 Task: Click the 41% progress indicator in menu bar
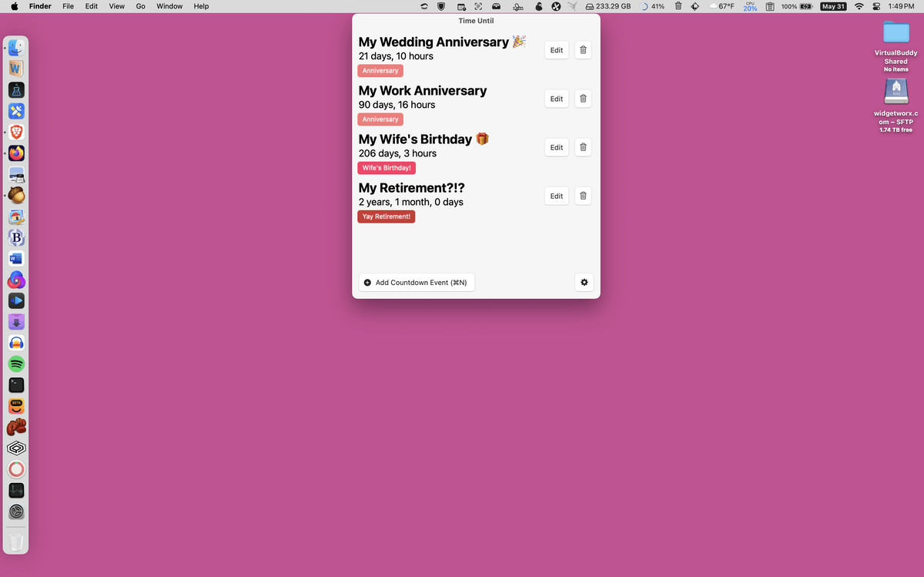tap(653, 6)
